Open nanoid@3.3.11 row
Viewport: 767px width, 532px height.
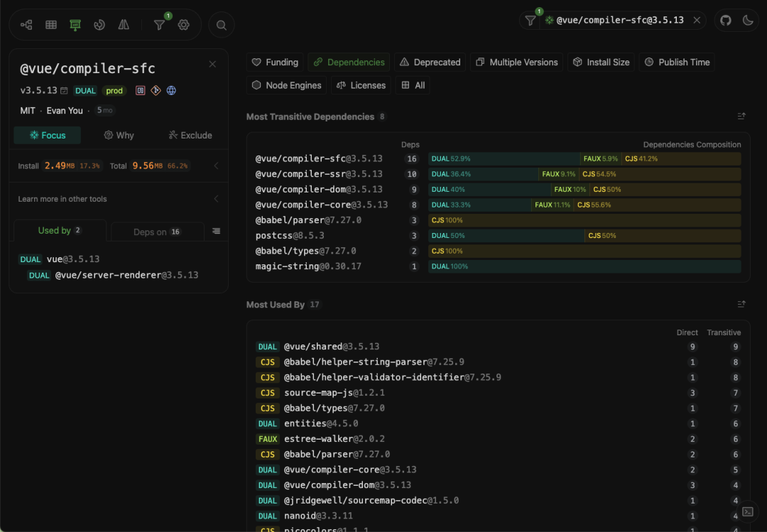[498, 516]
